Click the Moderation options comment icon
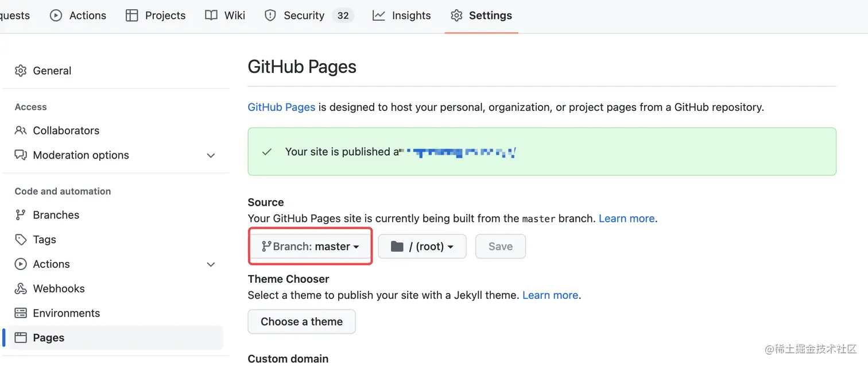868x366 pixels. pyautogui.click(x=21, y=155)
